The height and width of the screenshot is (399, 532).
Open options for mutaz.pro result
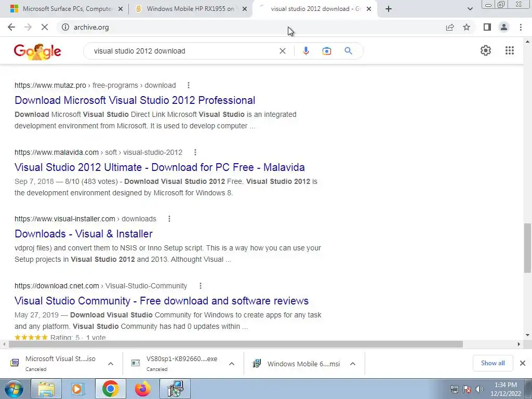(x=189, y=85)
